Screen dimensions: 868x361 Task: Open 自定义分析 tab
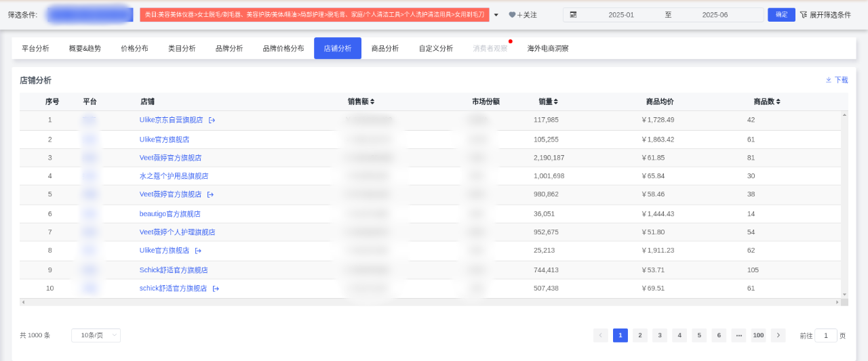coord(436,49)
